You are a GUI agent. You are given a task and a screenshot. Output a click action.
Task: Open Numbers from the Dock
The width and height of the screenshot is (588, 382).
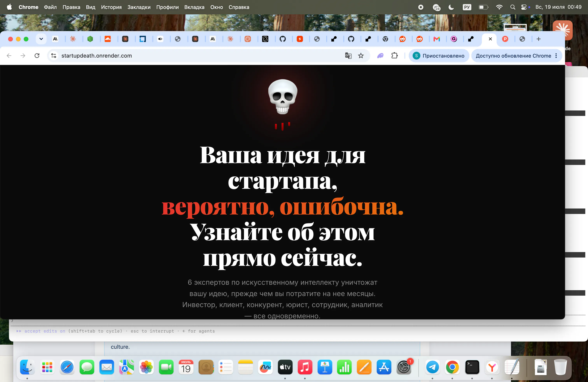coord(344,367)
